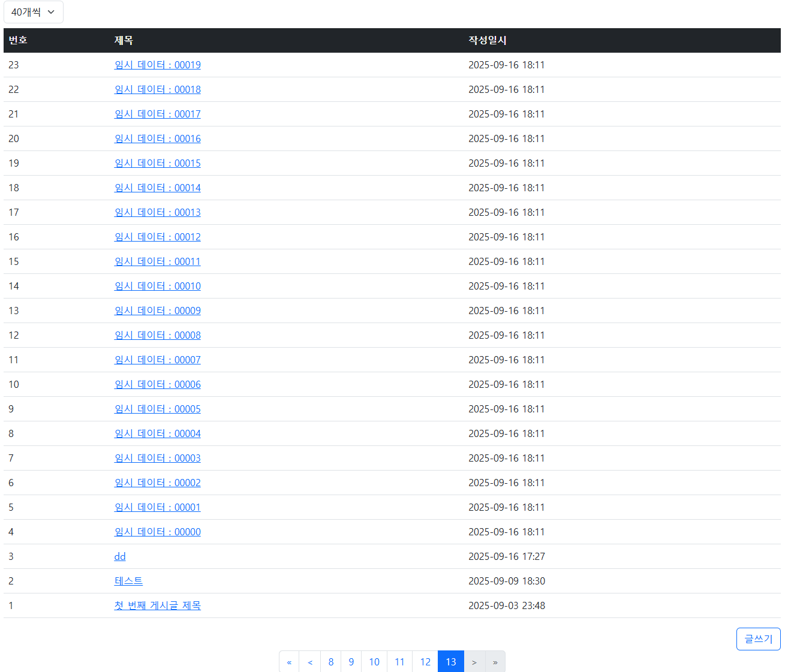Open the post titled 테스트
The width and height of the screenshot is (788, 672).
pyautogui.click(x=128, y=581)
